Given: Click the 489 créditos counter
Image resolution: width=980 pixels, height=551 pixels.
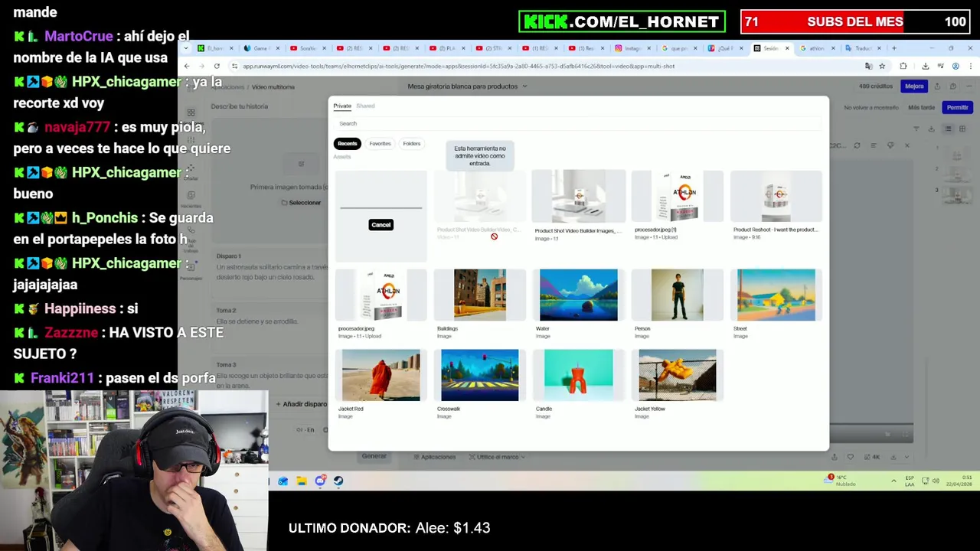Looking at the screenshot, I should tap(876, 86).
